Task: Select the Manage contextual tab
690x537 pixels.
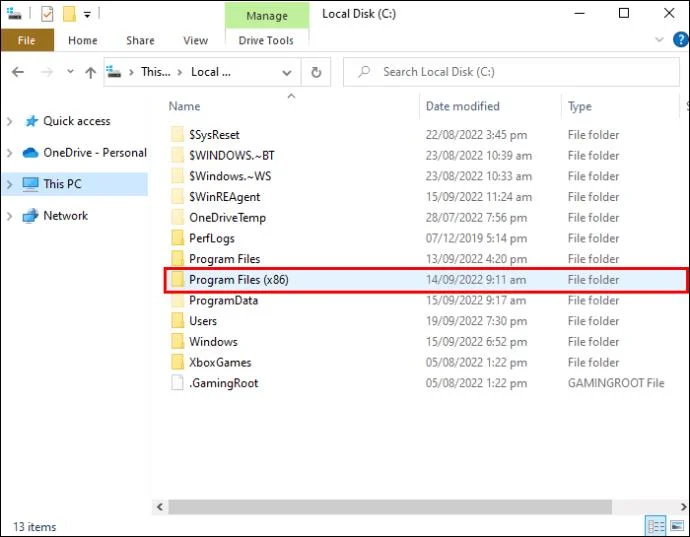Action: click(267, 16)
